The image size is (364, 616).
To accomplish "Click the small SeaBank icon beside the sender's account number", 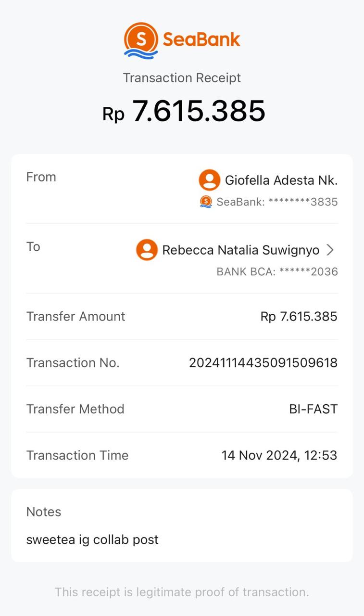I will tap(206, 202).
